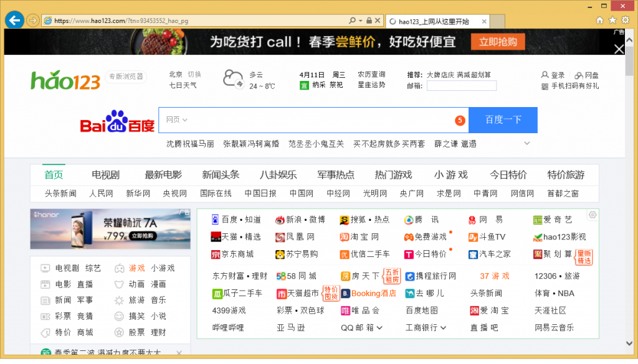Screen dimensions: 638x364
Task: Open the 网页 search type dropdown
Action: [176, 119]
